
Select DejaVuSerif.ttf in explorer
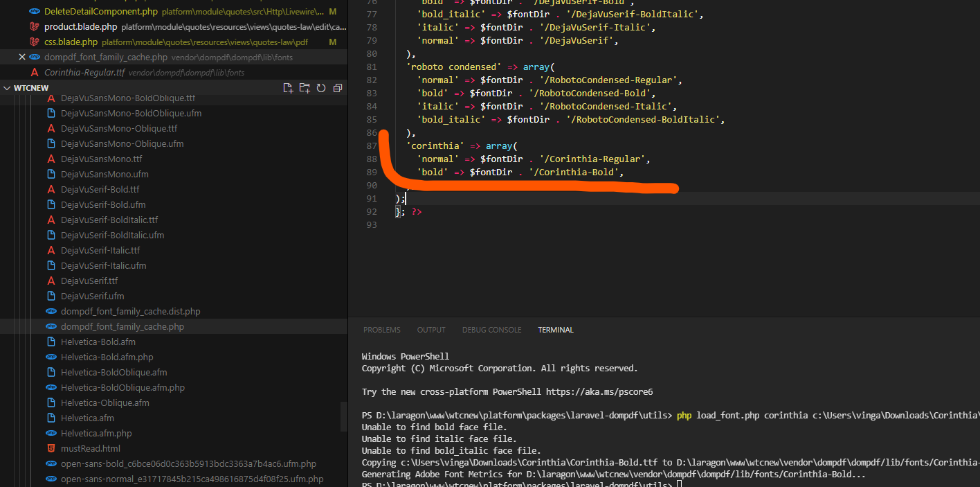coord(89,281)
